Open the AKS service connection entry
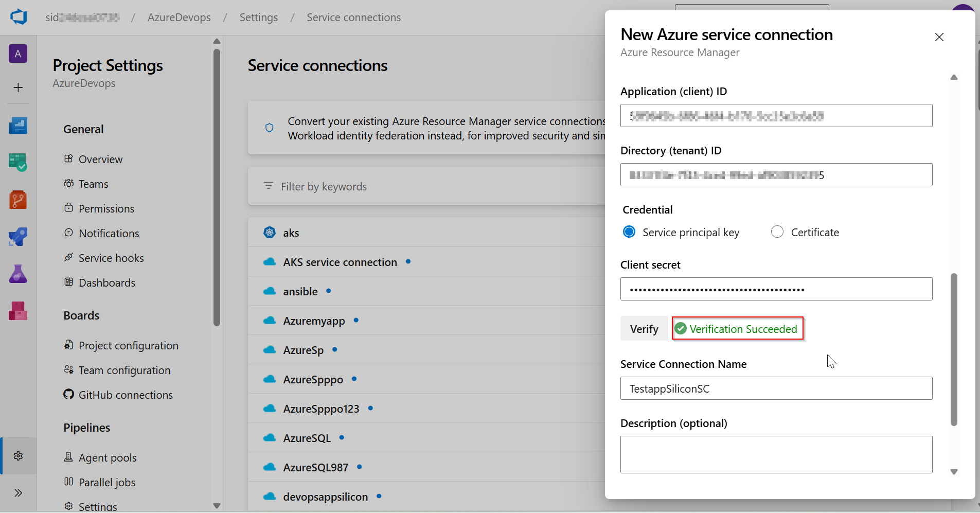 340,262
